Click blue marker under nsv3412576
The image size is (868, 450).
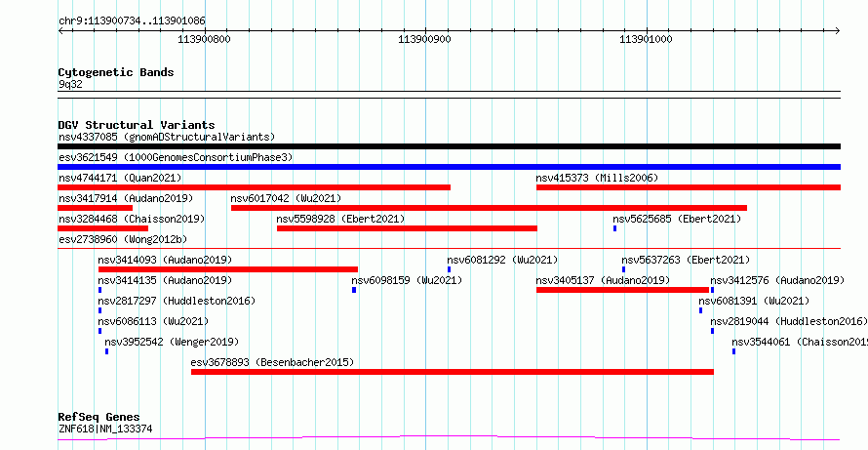pyautogui.click(x=713, y=290)
